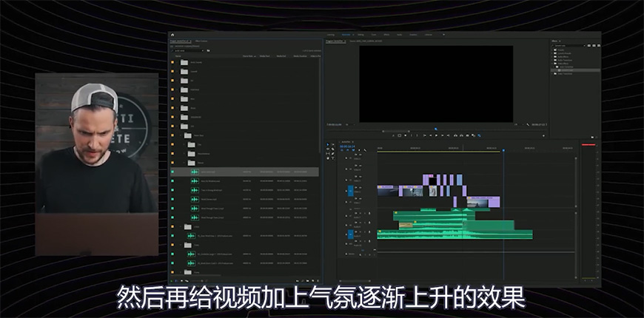Toggle Linked Selection in the timeline
Image resolution: width=644 pixels, height=318 pixels.
coord(353,150)
